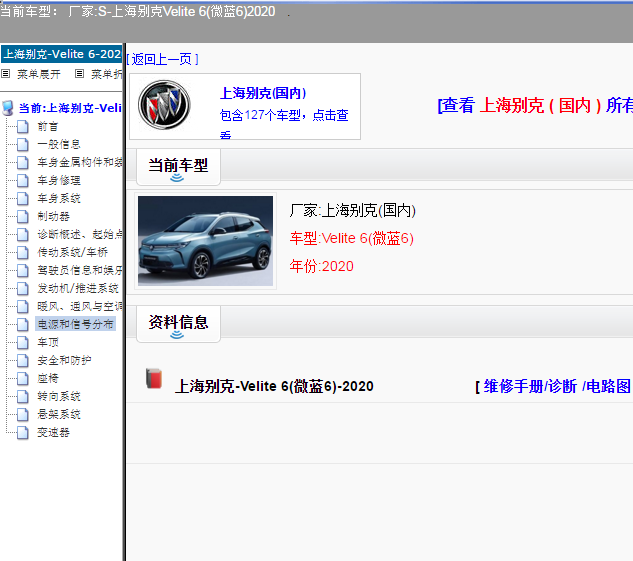Click page icon beside 电源和信号分布

(23, 324)
